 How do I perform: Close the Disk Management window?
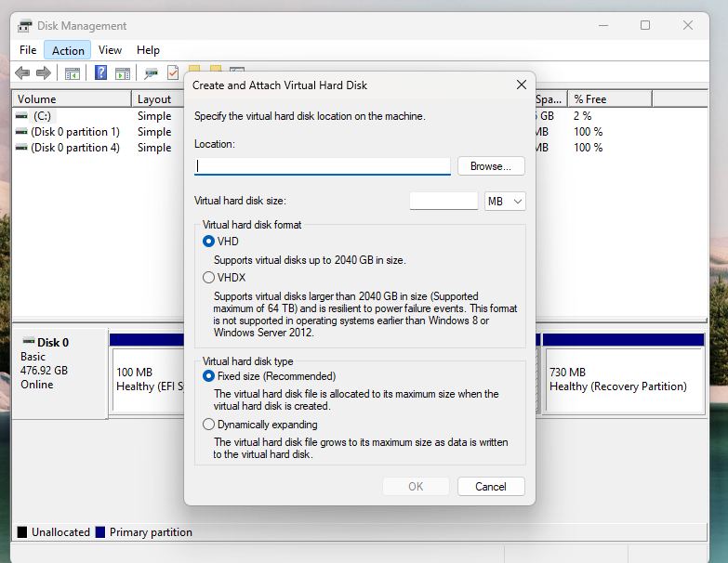688,25
